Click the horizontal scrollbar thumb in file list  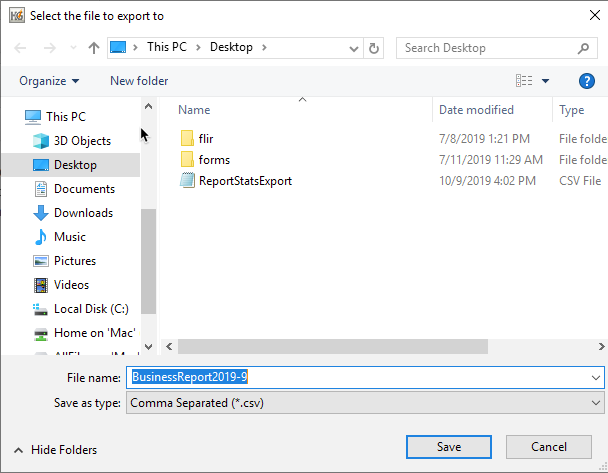(x=333, y=347)
